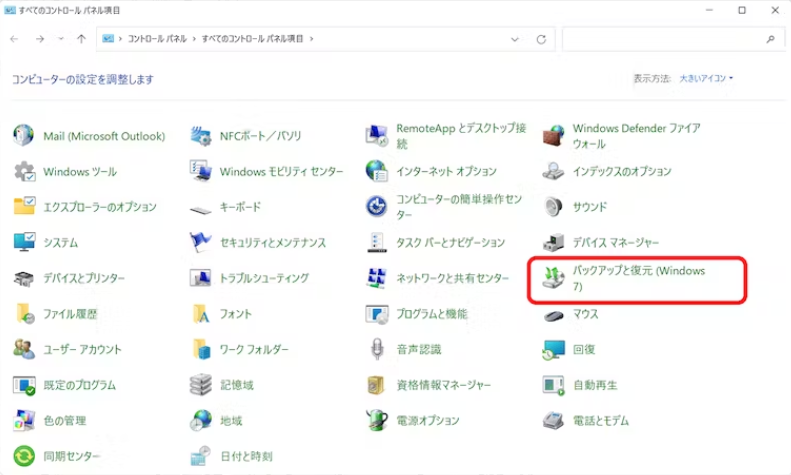Image resolution: width=791 pixels, height=475 pixels.
Task: Open the タスク バーとナビゲーション icon
Action: click(x=376, y=243)
